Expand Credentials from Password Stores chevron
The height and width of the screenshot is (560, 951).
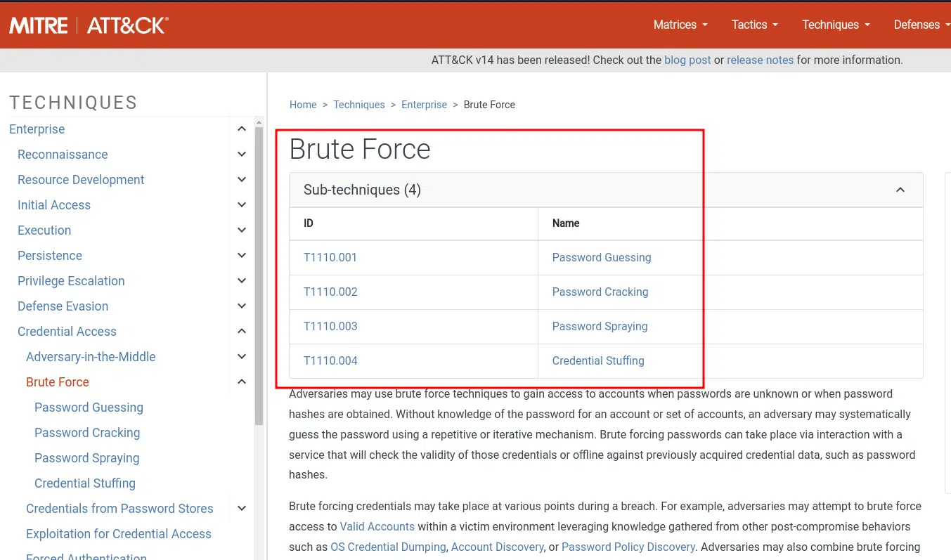pos(241,509)
